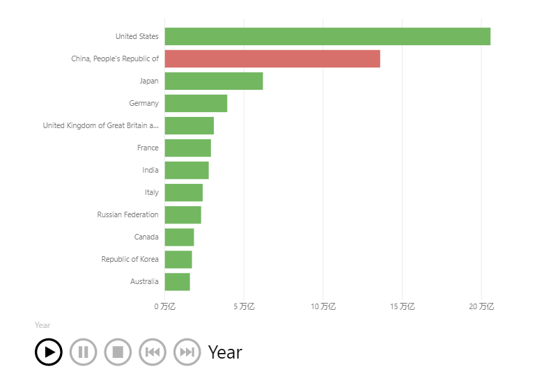
Task: Select the United Kingdom bar
Action: click(189, 125)
